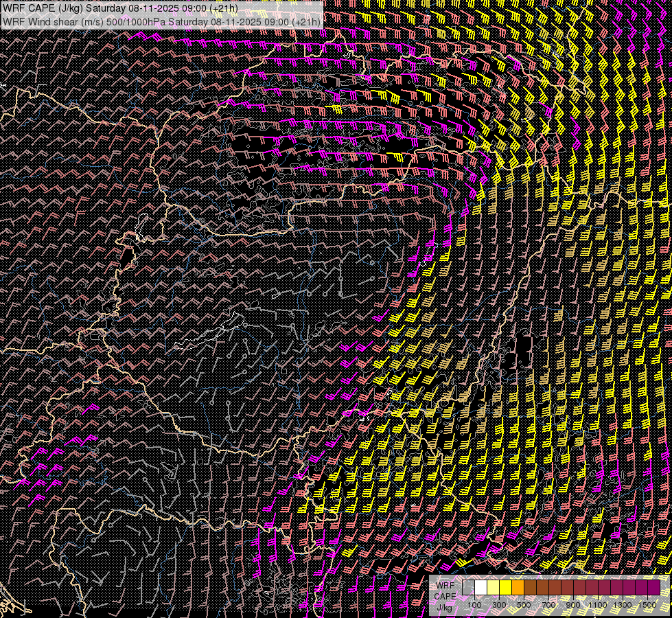Click the 700 value on the legend

[x=548, y=604]
